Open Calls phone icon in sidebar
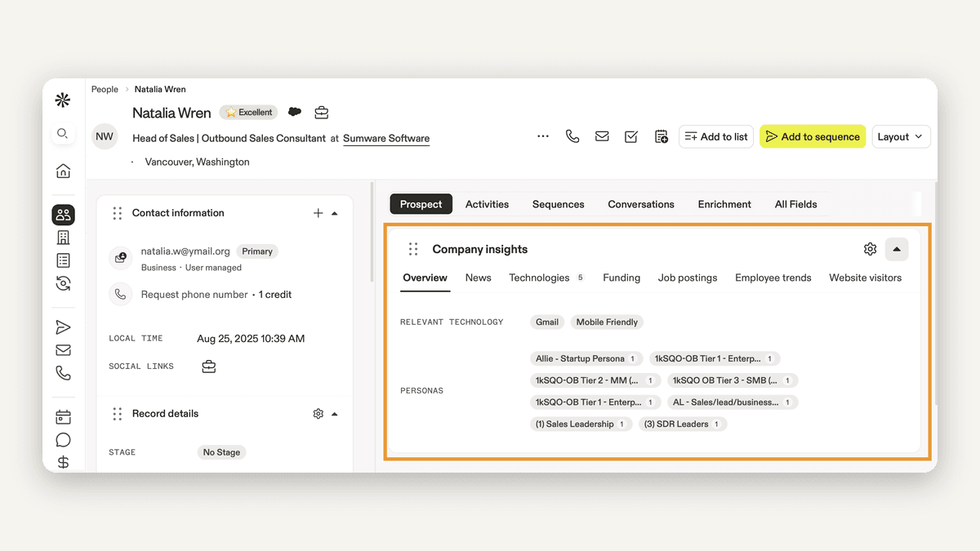The height and width of the screenshot is (551, 980). [x=63, y=373]
